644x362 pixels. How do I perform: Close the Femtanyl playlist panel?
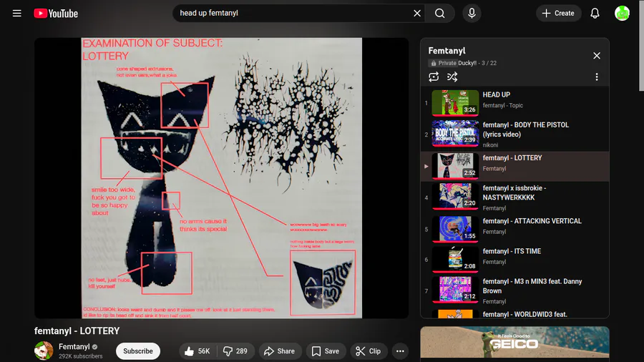[596, 55]
